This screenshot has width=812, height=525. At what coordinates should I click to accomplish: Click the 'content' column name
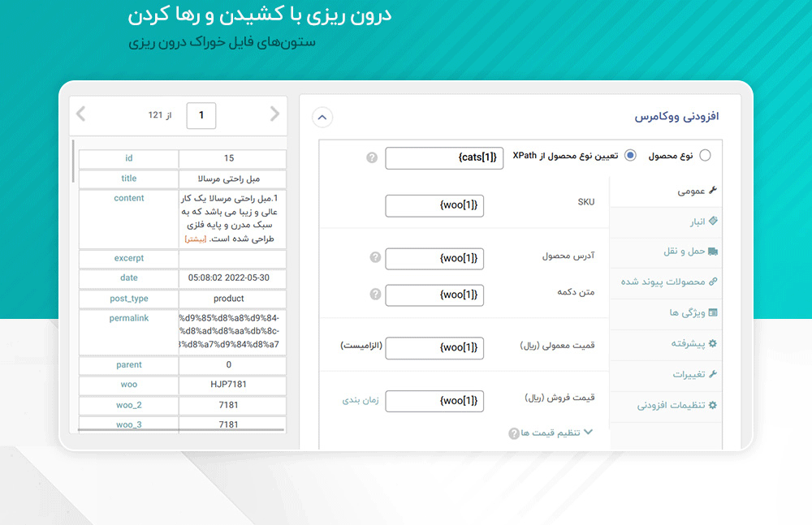(x=129, y=198)
